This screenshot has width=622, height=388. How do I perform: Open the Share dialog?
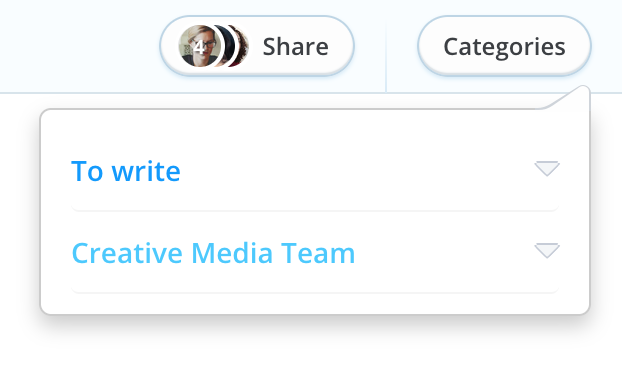pos(257,46)
